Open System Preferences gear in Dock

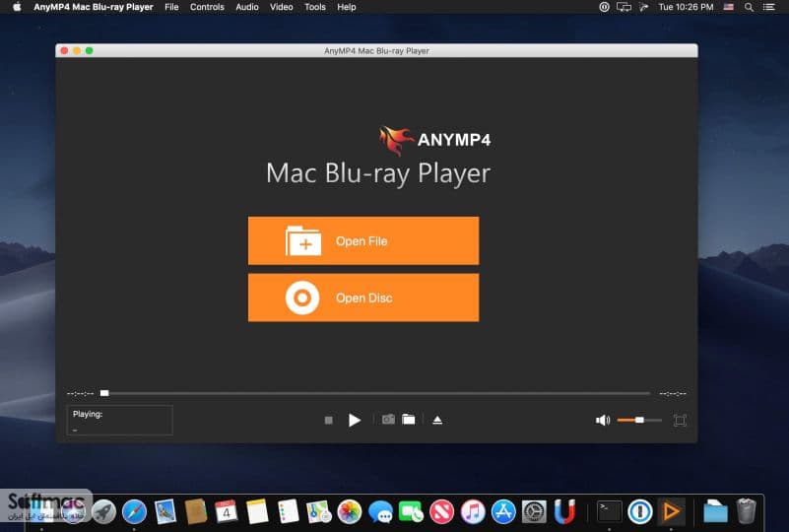coord(534,512)
